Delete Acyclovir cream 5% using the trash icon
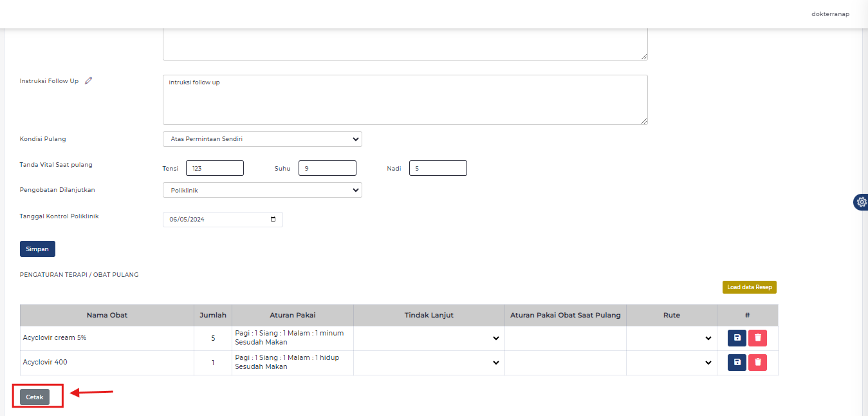The height and width of the screenshot is (416, 868). 757,337
